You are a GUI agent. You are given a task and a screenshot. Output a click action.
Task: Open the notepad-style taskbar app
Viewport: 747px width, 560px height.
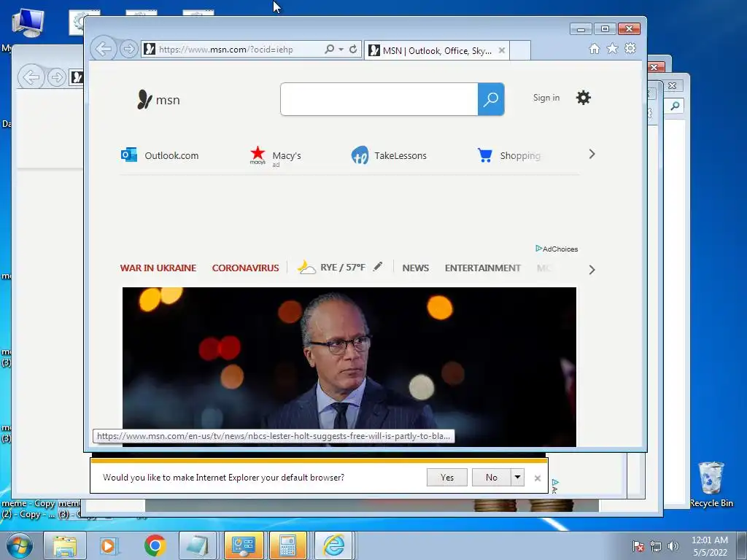coord(197,545)
